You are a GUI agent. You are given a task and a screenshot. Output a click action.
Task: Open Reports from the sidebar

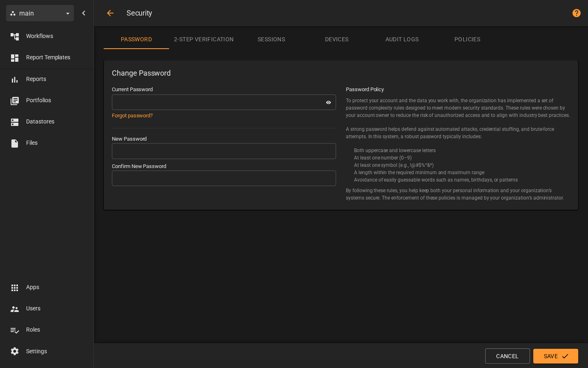(47, 79)
